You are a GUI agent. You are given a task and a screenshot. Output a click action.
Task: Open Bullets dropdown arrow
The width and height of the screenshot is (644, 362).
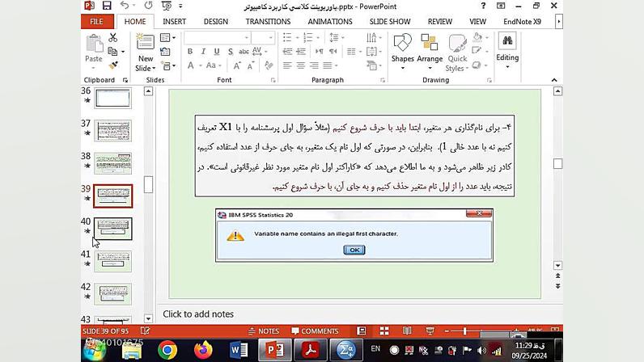coord(297,38)
